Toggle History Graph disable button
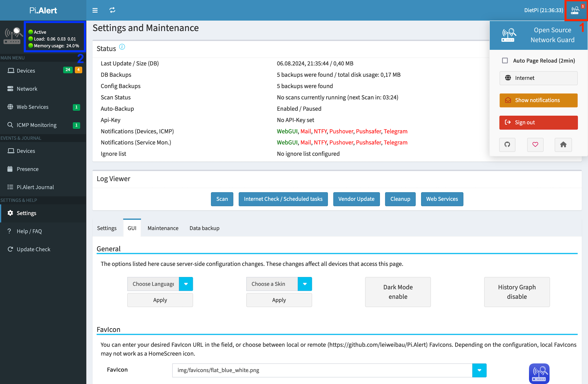This screenshot has width=588, height=384. click(x=517, y=292)
